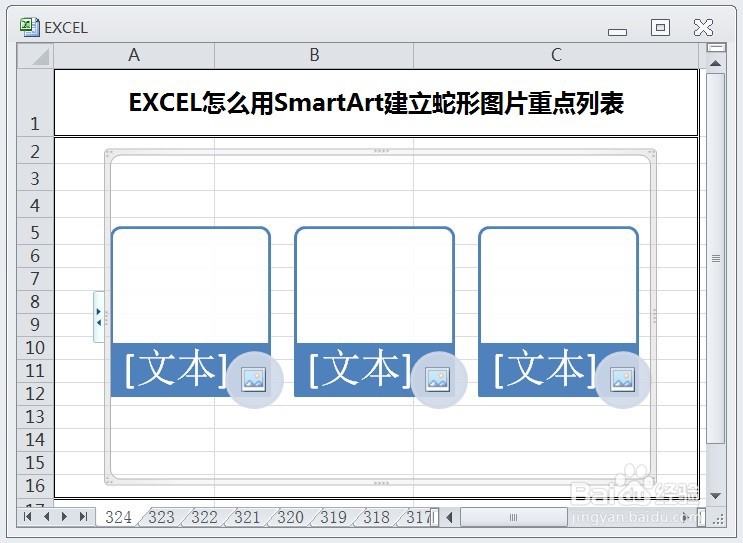Switch to sheet tab 319

(333, 517)
